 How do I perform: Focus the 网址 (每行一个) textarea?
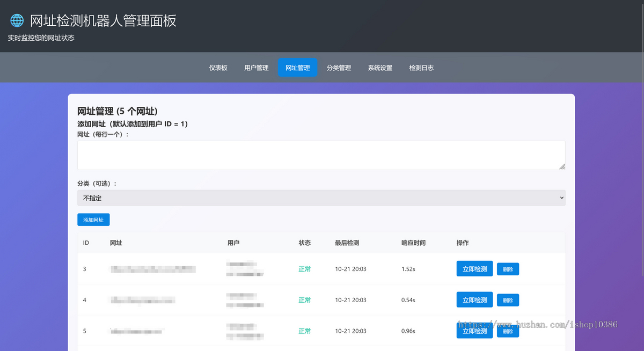point(321,156)
